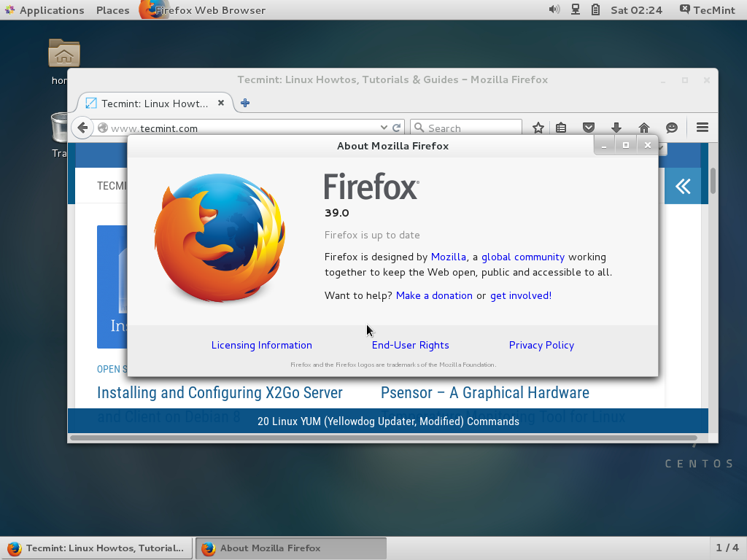Click the horizontal scrollbar of the browser
This screenshot has height=560, width=747.
pos(384,437)
